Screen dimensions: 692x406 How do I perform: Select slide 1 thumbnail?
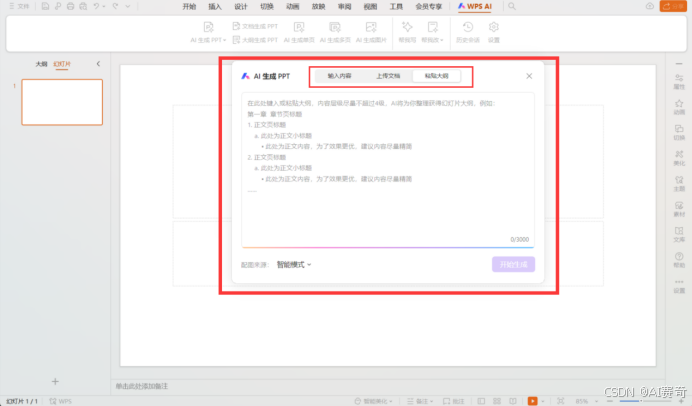tap(62, 102)
